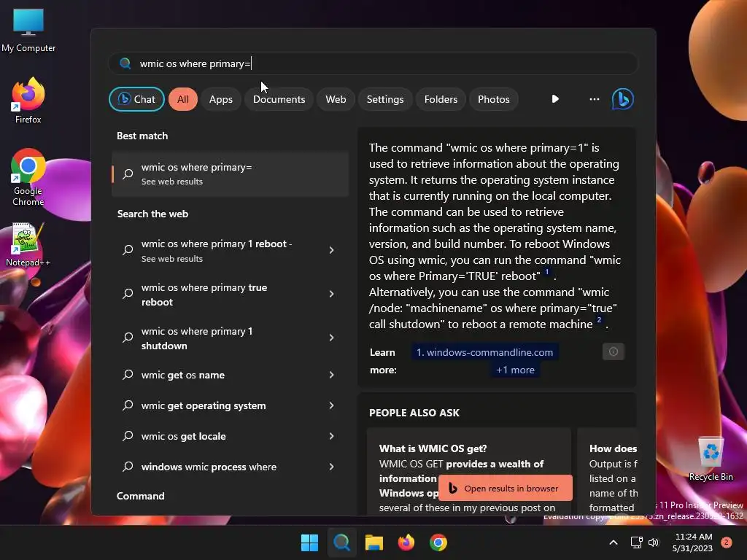This screenshot has width=747, height=560.
Task: Expand chevron for 'primary 1 reboot' suggestion
Action: 332,250
